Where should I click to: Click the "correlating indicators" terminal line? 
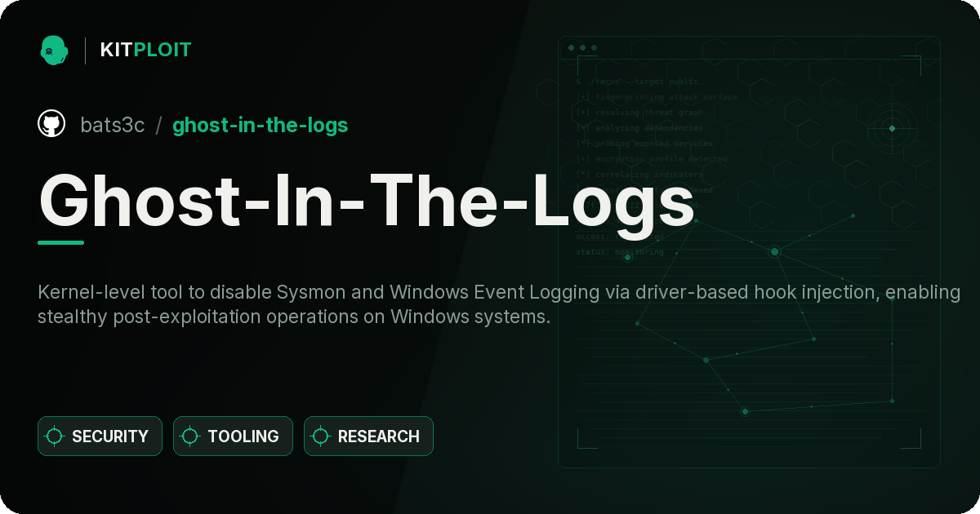[x=639, y=175]
